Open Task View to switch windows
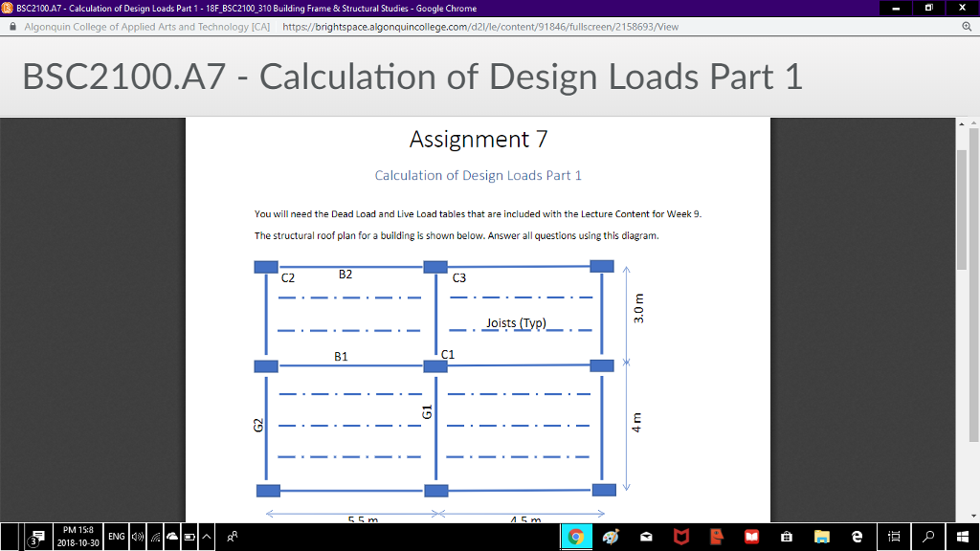This screenshot has width=980, height=551. pos(894,537)
